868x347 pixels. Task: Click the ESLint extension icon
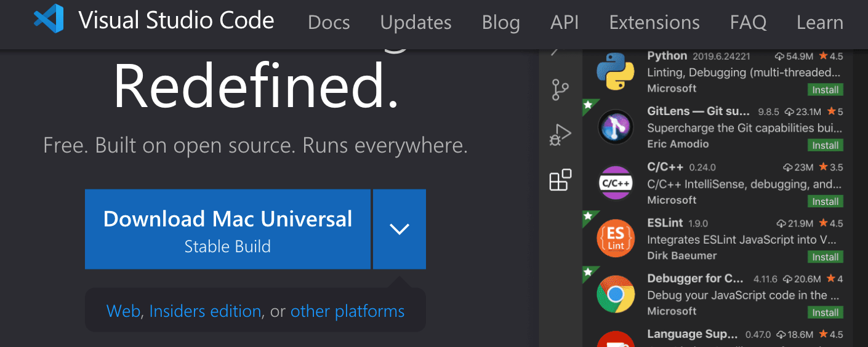coord(615,239)
